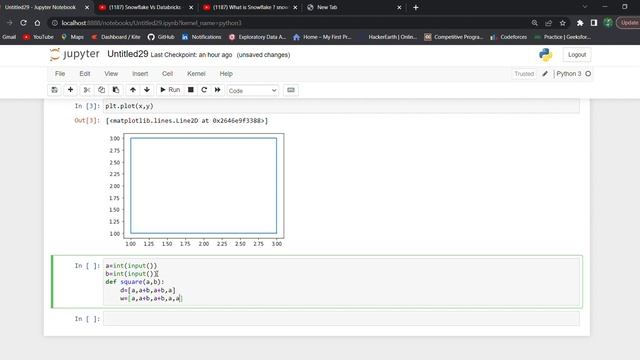Close the Snowflake Vs Databricks tab
Screen dimensions: 640x360
point(191,7)
